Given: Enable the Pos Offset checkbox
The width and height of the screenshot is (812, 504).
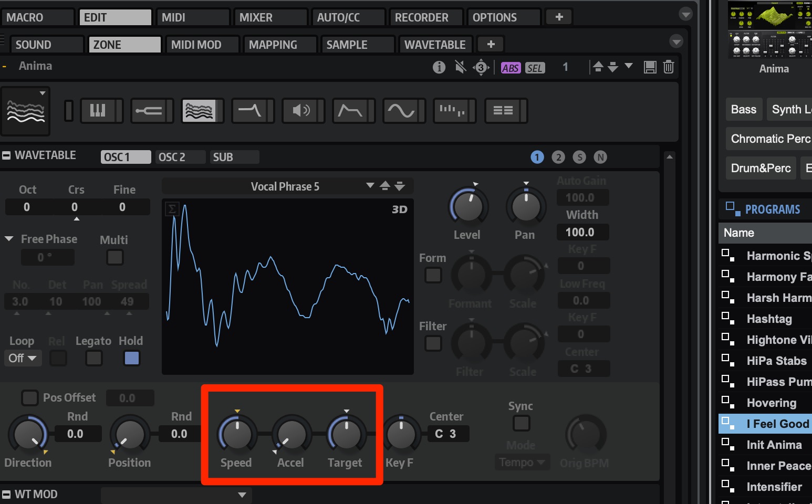Looking at the screenshot, I should point(30,398).
